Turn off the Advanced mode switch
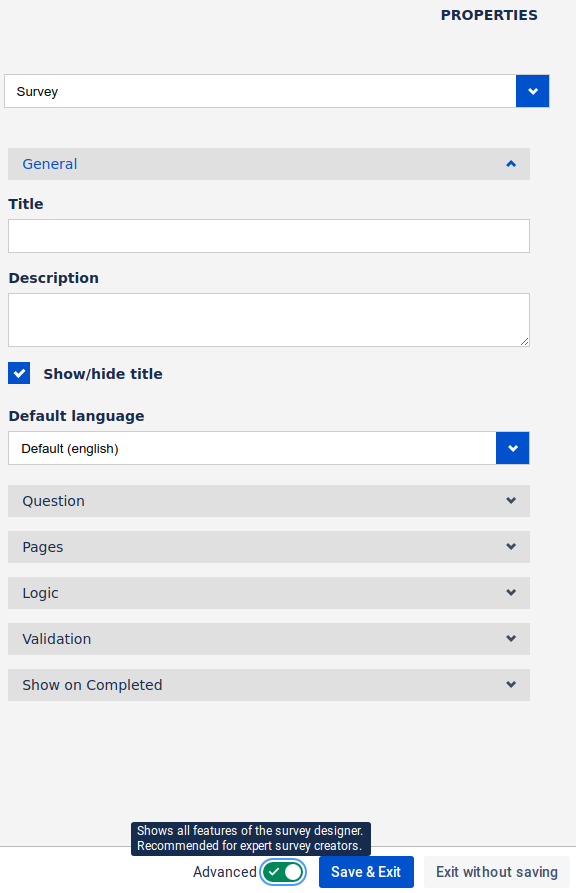This screenshot has height=893, width=576. pyautogui.click(x=283, y=872)
